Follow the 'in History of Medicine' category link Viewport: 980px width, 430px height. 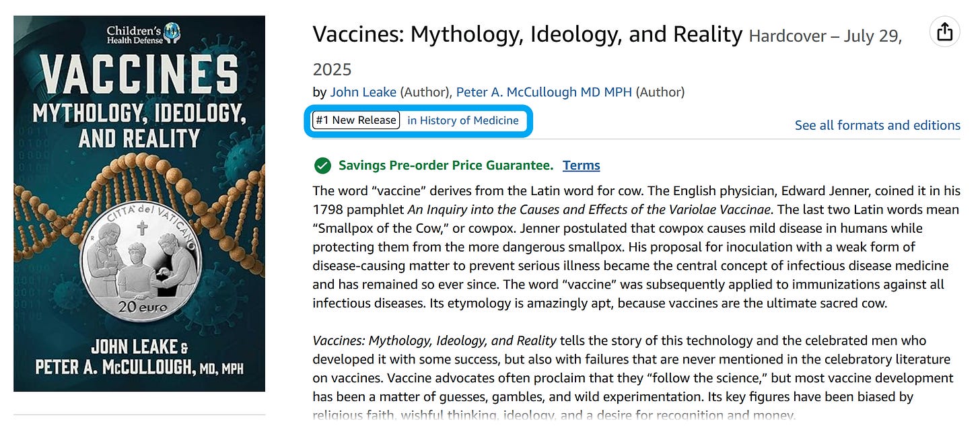[463, 120]
